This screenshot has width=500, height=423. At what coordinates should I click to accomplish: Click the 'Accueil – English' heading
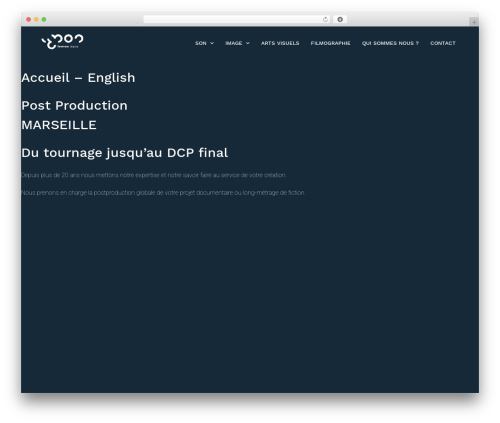point(78,78)
